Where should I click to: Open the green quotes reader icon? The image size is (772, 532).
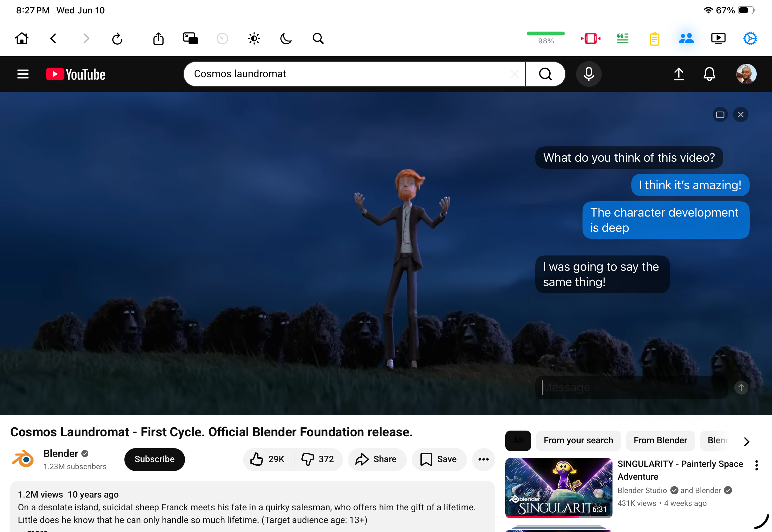point(622,39)
